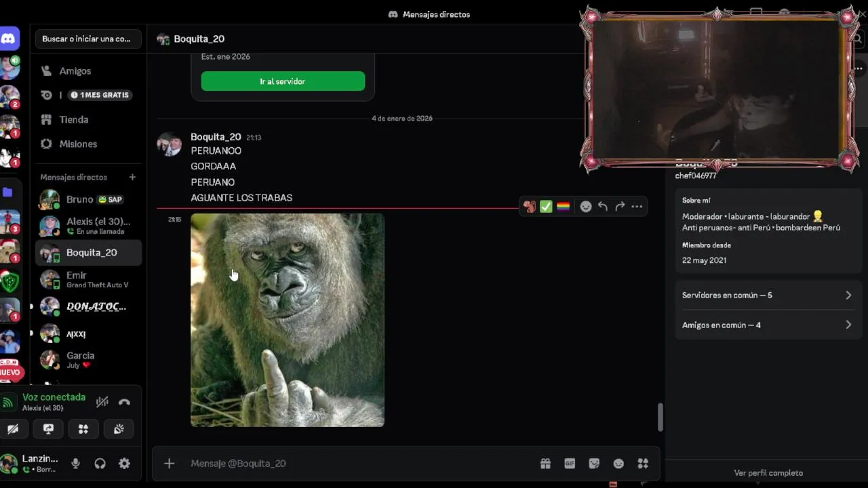
Task: Click Boquita_20 name in chat header
Action: 199,39
